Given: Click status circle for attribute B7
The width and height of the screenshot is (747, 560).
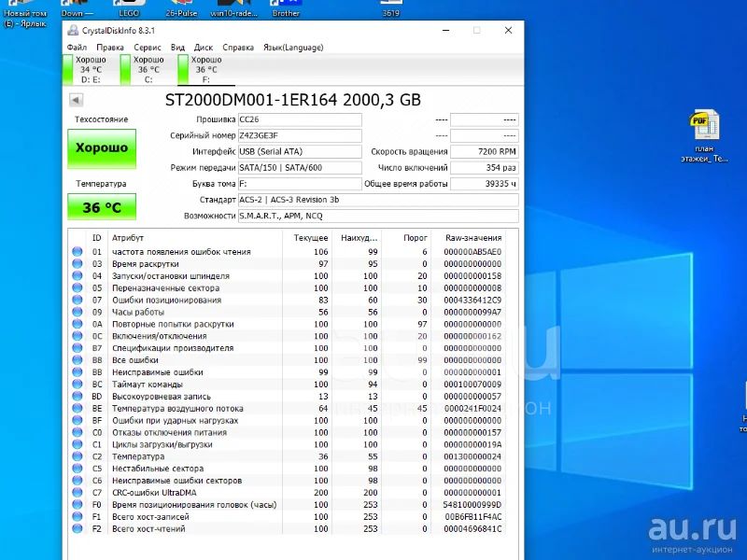Looking at the screenshot, I should [78, 347].
